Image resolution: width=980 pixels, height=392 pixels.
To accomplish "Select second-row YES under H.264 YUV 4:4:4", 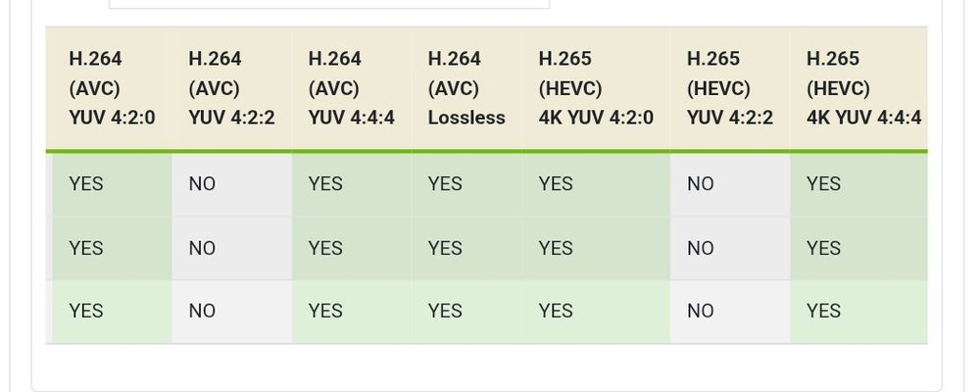I will tap(325, 248).
